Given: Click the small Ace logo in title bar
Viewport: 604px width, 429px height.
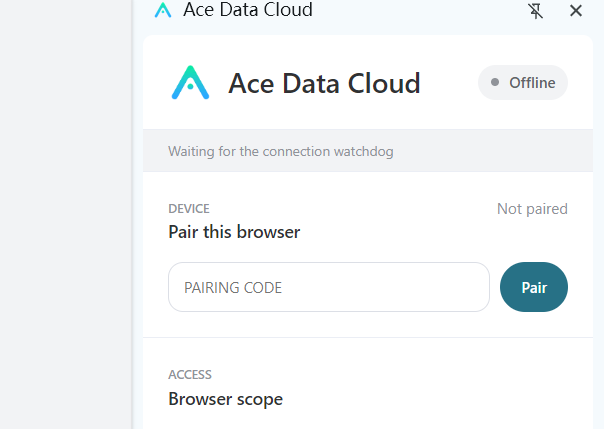Looking at the screenshot, I should click(163, 10).
